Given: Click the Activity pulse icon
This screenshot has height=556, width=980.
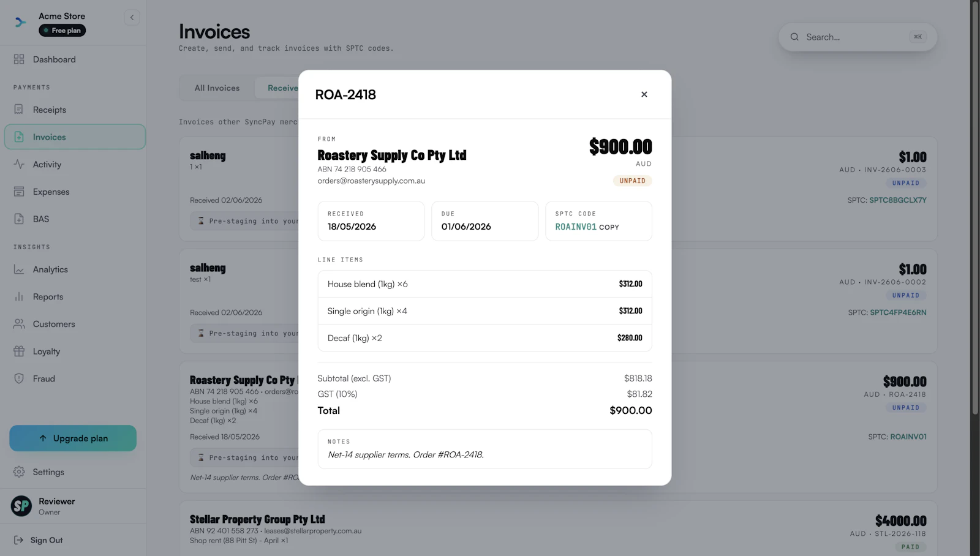Looking at the screenshot, I should tap(19, 164).
